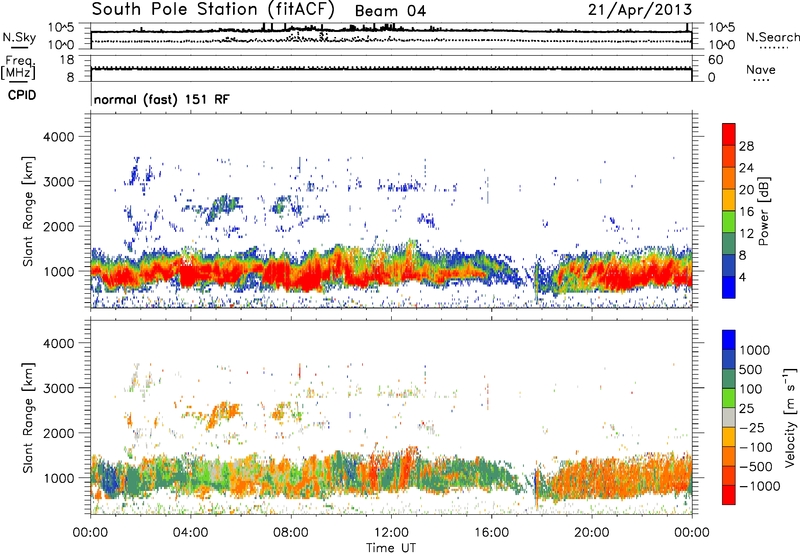This screenshot has height=554, width=800.
Task: Click the "24" Power colorbar tick
Action: coord(746,168)
